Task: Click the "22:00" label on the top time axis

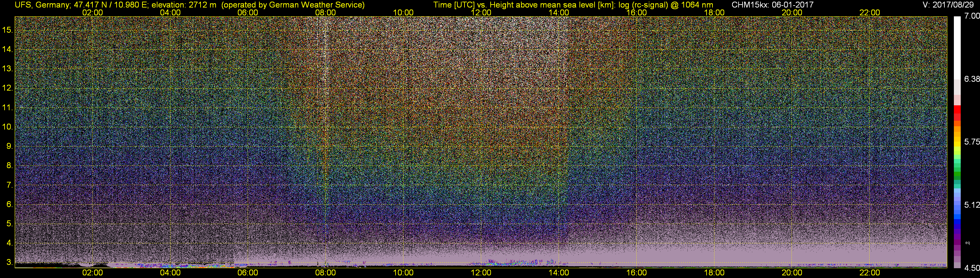Action: [870, 12]
